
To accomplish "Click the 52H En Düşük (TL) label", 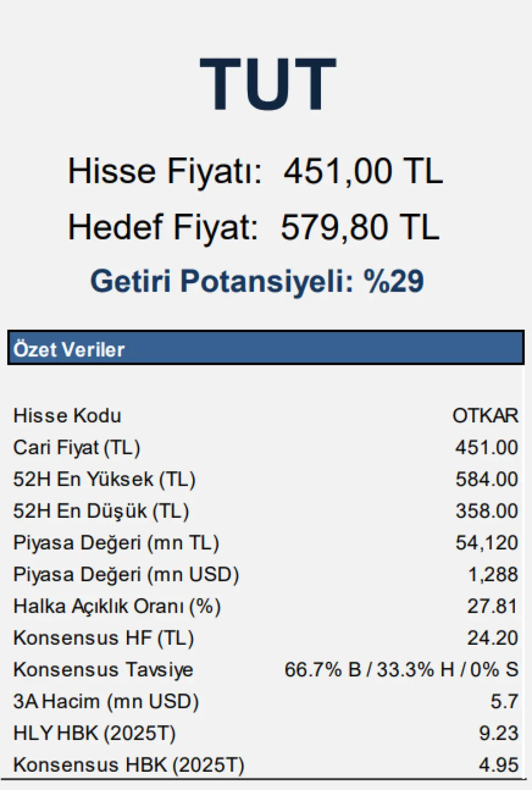I will 101,511.
